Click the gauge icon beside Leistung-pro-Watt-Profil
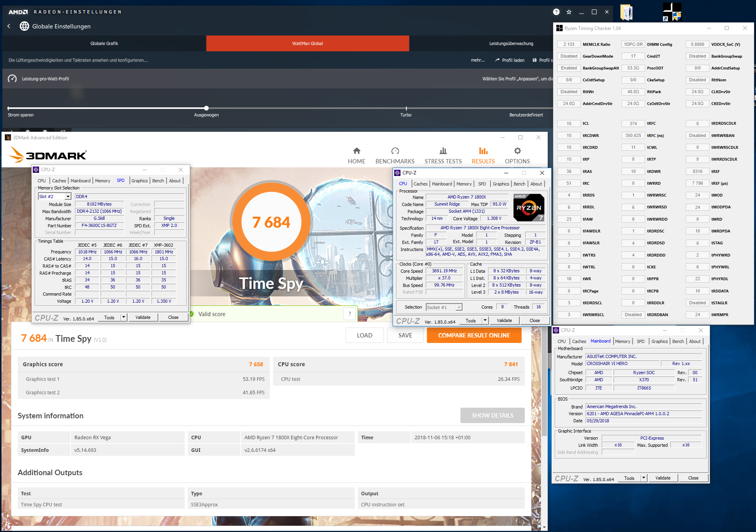Screen dimensions: 756x532 click(x=12, y=79)
